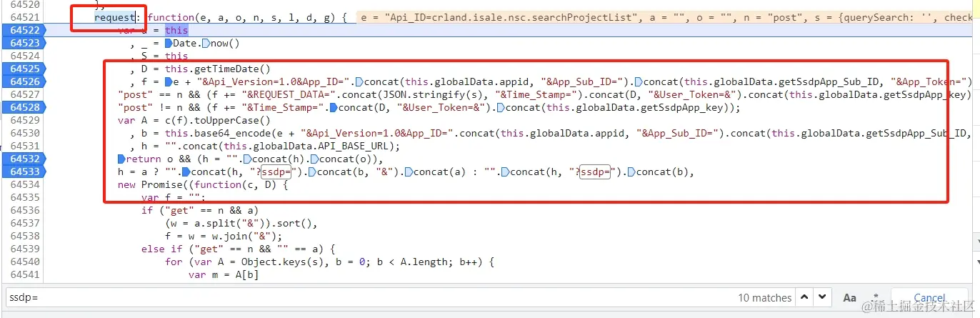Remove breakpoint on line 64526
980x318 pixels.
pyautogui.click(x=24, y=81)
